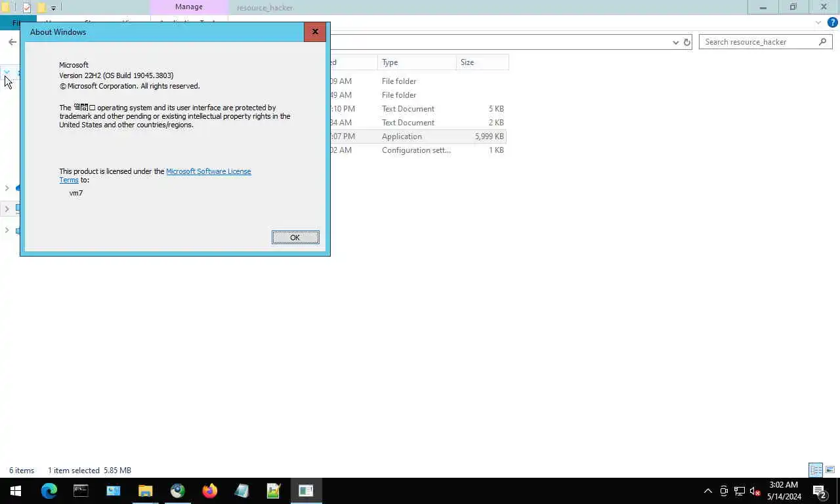This screenshot has width=840, height=504.
Task: Expand the Explorer ribbon chevron
Action: click(x=818, y=22)
